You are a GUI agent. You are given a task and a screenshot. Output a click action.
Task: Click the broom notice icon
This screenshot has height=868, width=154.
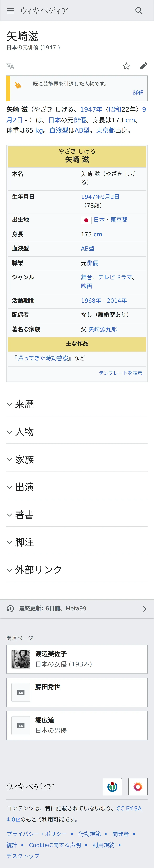18,86
